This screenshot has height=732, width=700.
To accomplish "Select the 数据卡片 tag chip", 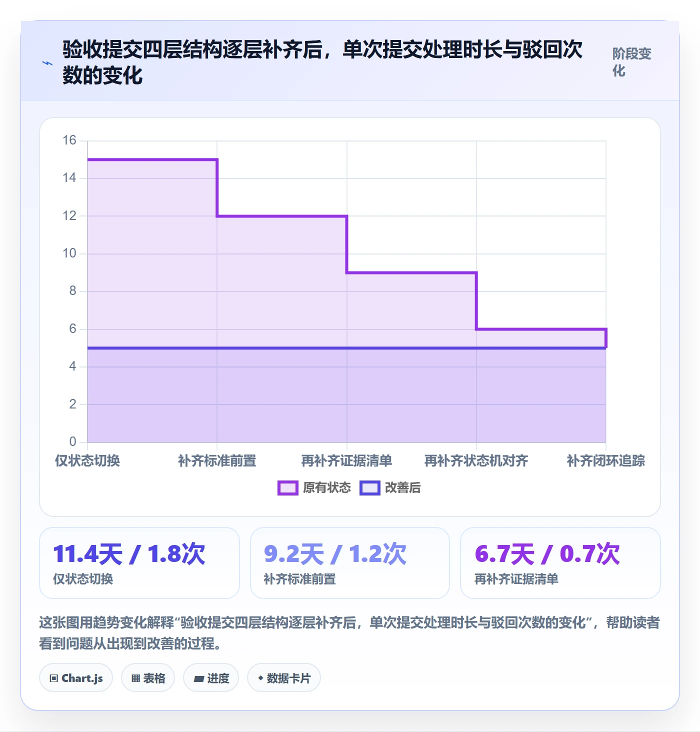I will [284, 678].
